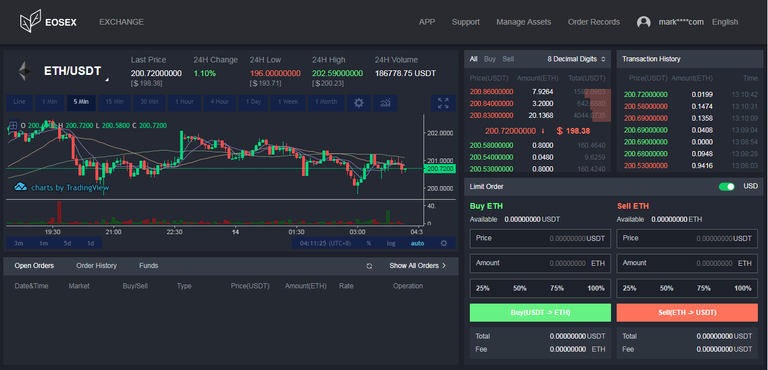
Task: Open the gear icon on the chart time bar
Action: [444, 243]
